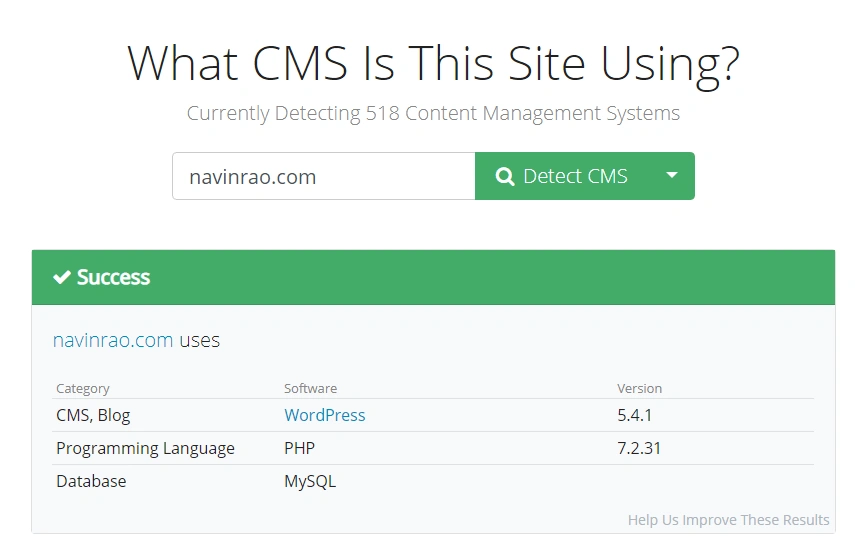The height and width of the screenshot is (558, 855).
Task: Click the Category column header
Action: (83, 388)
